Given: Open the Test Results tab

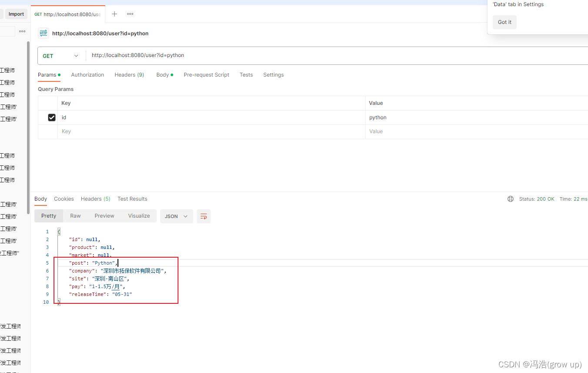Looking at the screenshot, I should click(x=132, y=199).
